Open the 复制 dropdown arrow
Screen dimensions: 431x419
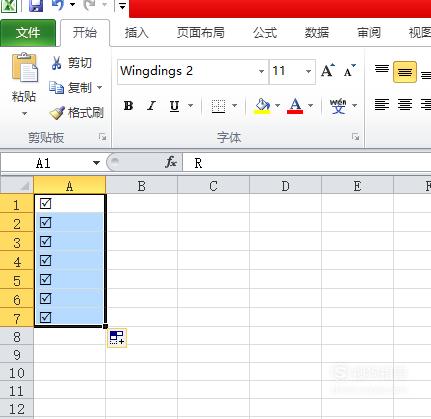[99, 88]
